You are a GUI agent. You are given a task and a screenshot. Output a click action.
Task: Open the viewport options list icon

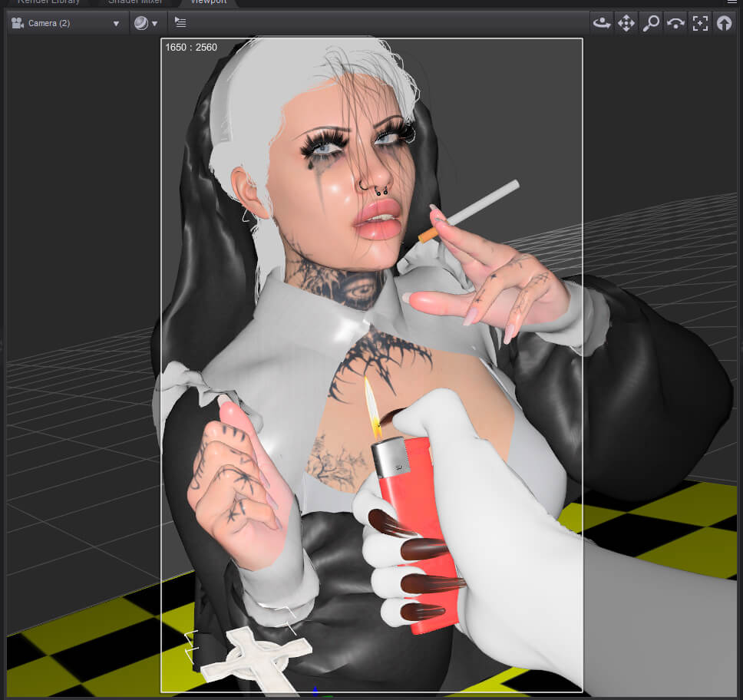click(180, 22)
